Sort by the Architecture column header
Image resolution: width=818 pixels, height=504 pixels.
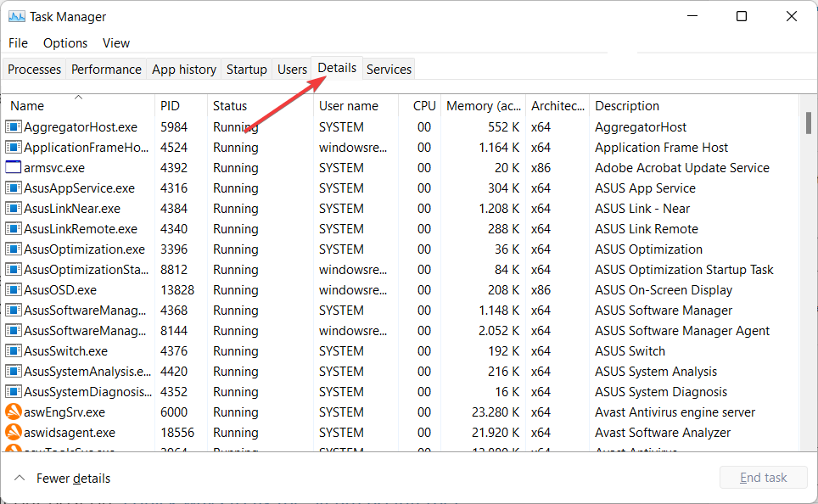[557, 105]
